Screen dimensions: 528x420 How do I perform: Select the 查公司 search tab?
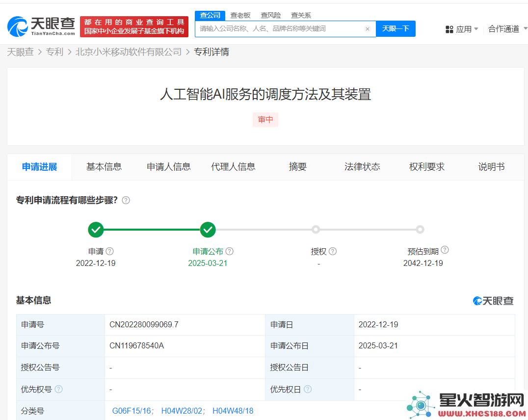[x=210, y=15]
